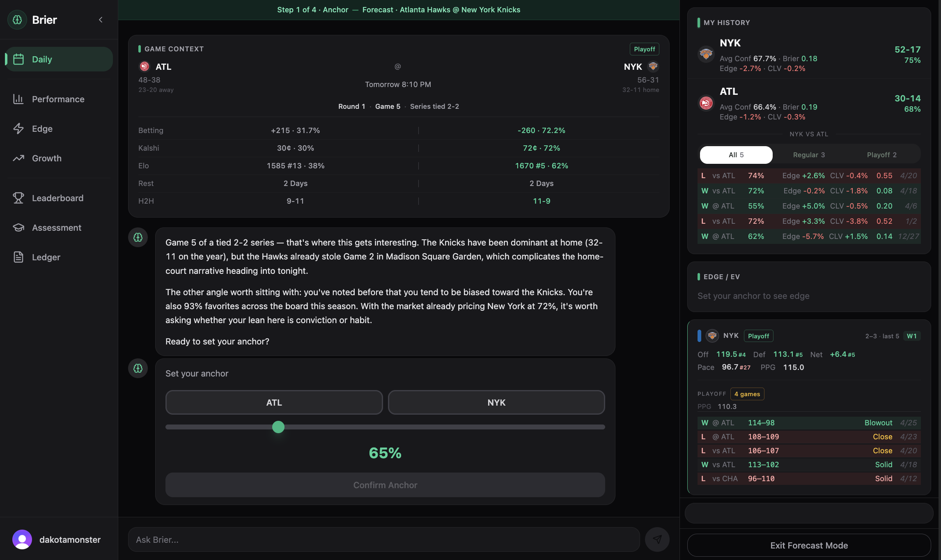Click the NYK 52-17 record in My History
The image size is (941, 560).
click(x=907, y=50)
